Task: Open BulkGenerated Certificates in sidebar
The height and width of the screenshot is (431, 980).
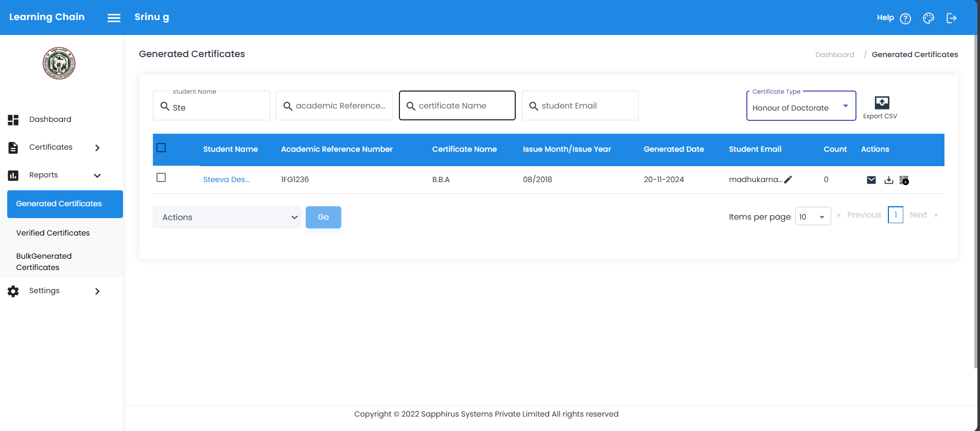Action: click(x=44, y=262)
